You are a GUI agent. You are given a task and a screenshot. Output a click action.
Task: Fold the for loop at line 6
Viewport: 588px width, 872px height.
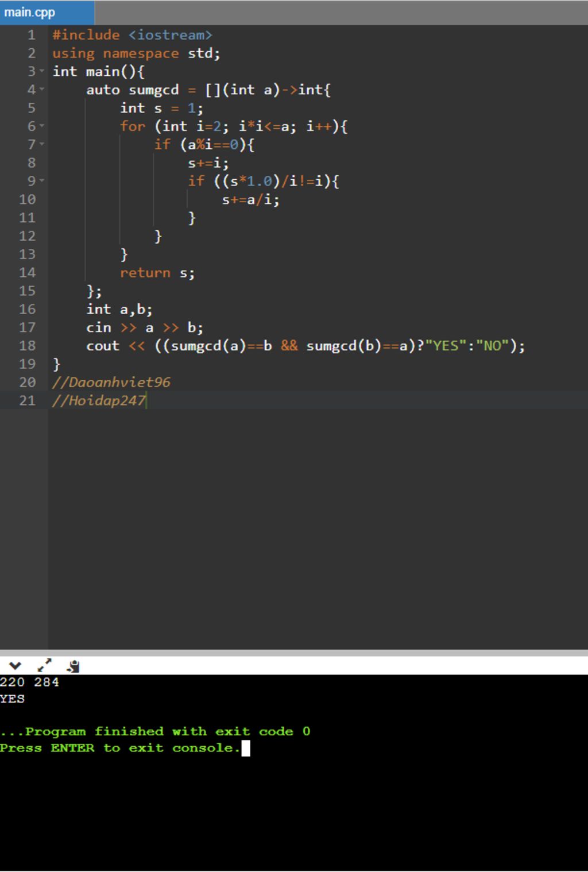(41, 126)
